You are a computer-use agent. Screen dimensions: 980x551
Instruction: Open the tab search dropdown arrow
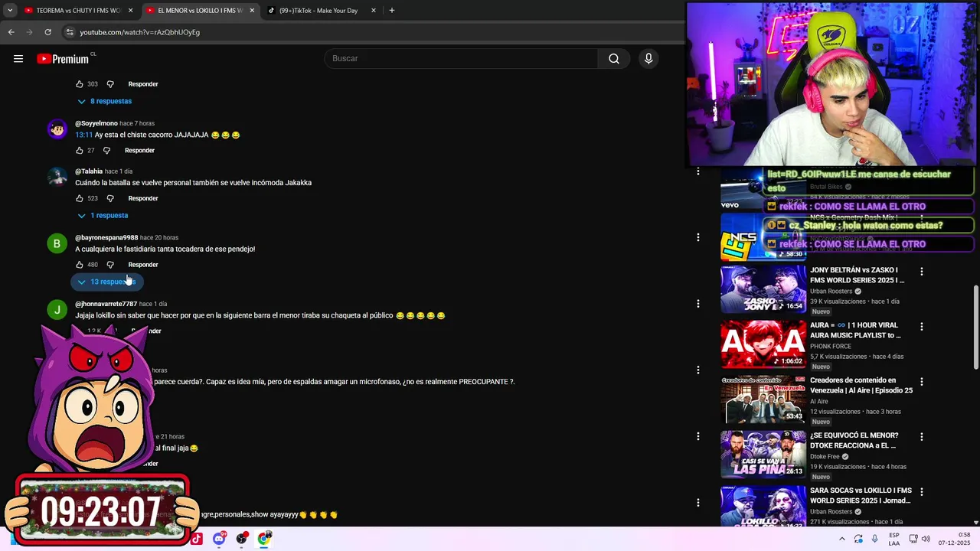point(10,11)
